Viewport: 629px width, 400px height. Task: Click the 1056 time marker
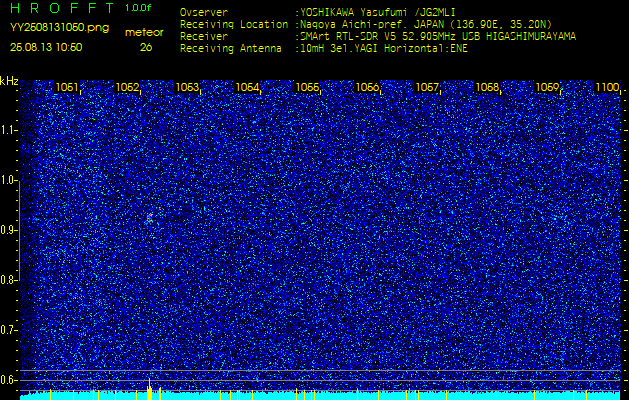[x=368, y=87]
